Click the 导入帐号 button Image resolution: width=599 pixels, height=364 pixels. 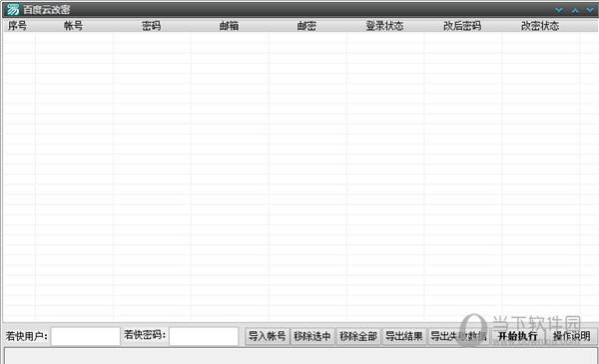[x=267, y=336]
